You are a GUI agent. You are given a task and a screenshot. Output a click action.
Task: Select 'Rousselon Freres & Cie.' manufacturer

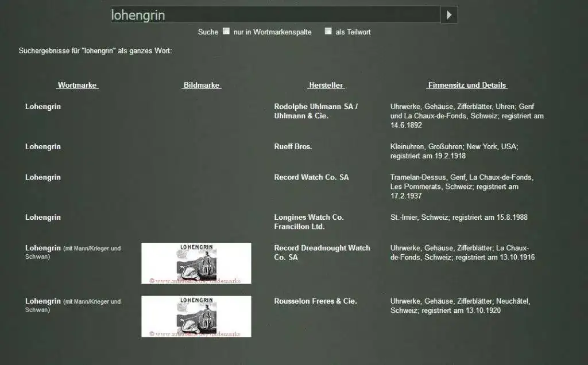click(x=315, y=301)
